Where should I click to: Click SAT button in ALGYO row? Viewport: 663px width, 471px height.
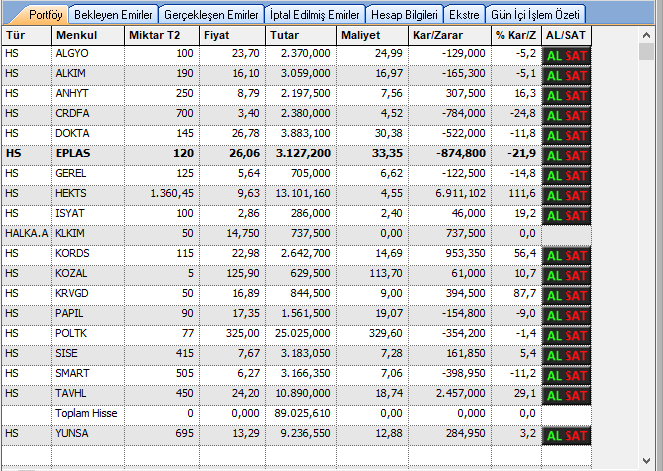[576, 56]
